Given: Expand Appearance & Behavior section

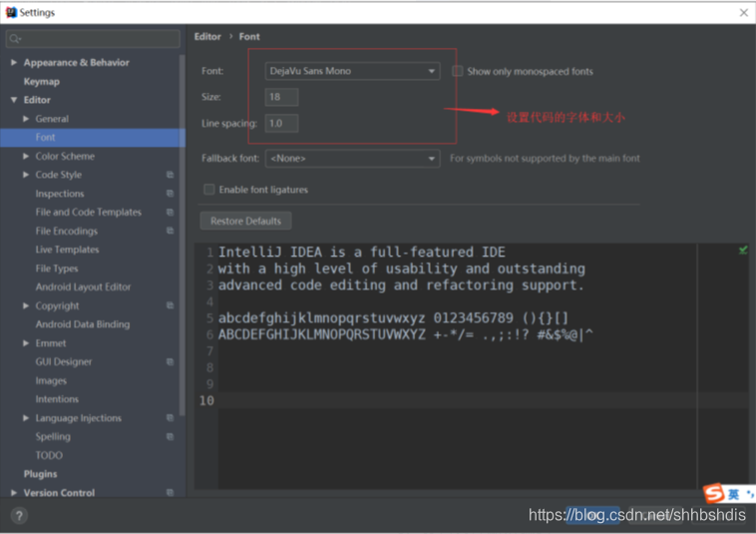Looking at the screenshot, I should [x=14, y=62].
